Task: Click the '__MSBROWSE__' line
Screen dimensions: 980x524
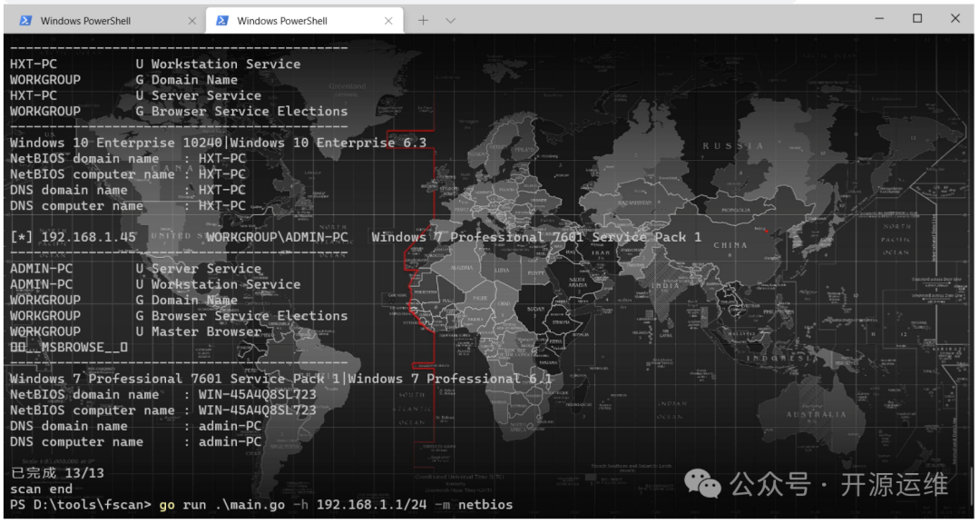Action: coord(69,347)
